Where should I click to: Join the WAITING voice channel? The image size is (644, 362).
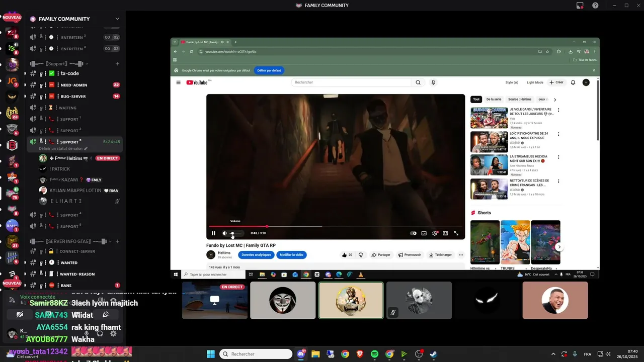coord(75,108)
